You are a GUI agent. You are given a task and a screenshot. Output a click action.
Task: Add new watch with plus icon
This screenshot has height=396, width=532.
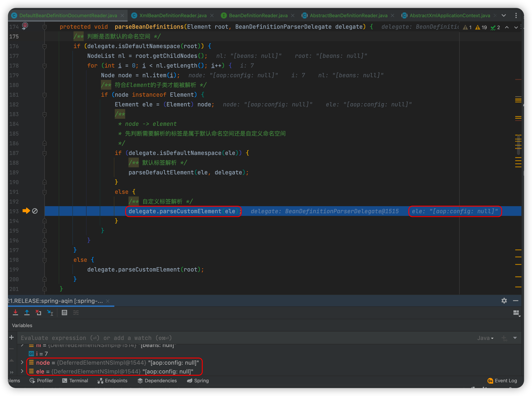click(11, 338)
